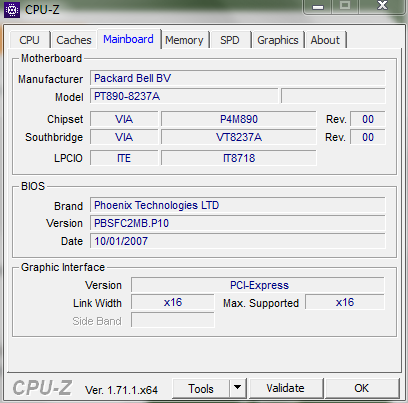The width and height of the screenshot is (408, 403).
Task: Minimize the CPU-Z window
Action: tap(318, 7)
